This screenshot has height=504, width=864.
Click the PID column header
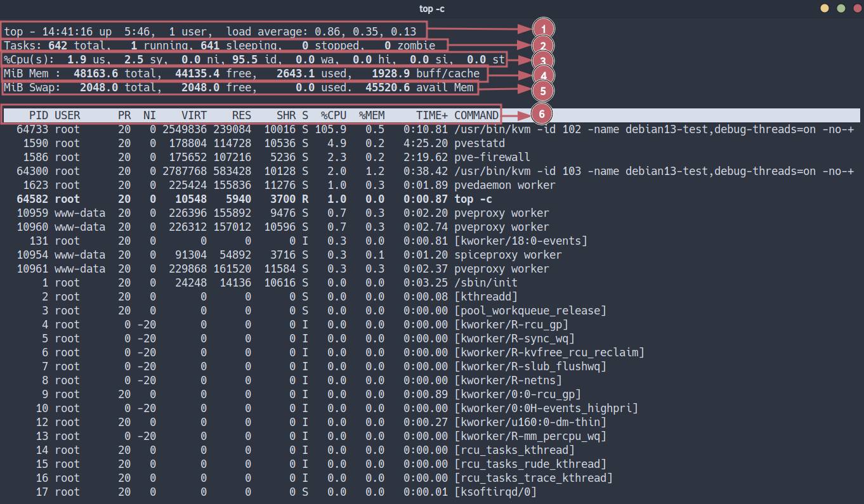tap(39, 115)
